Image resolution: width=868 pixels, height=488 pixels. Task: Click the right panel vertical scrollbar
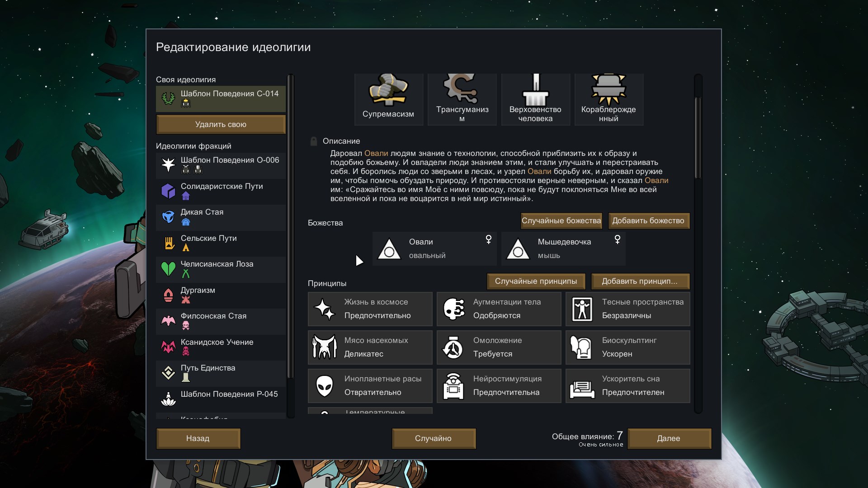pyautogui.click(x=698, y=138)
